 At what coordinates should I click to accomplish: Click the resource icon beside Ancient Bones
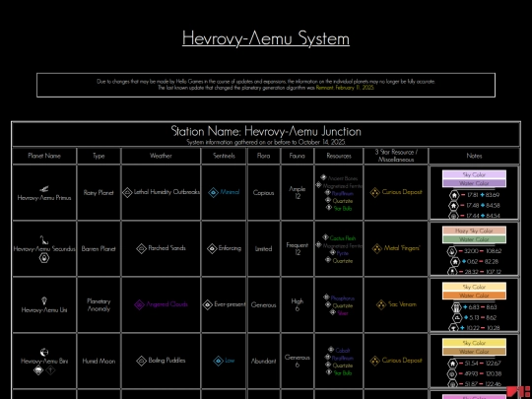pyautogui.click(x=323, y=177)
